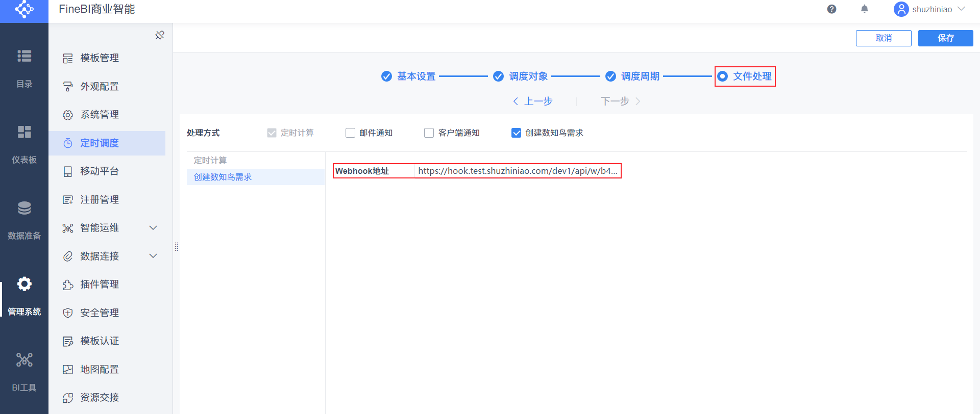The image size is (980, 414).
Task: Click the 取消 cancel button
Action: [884, 38]
